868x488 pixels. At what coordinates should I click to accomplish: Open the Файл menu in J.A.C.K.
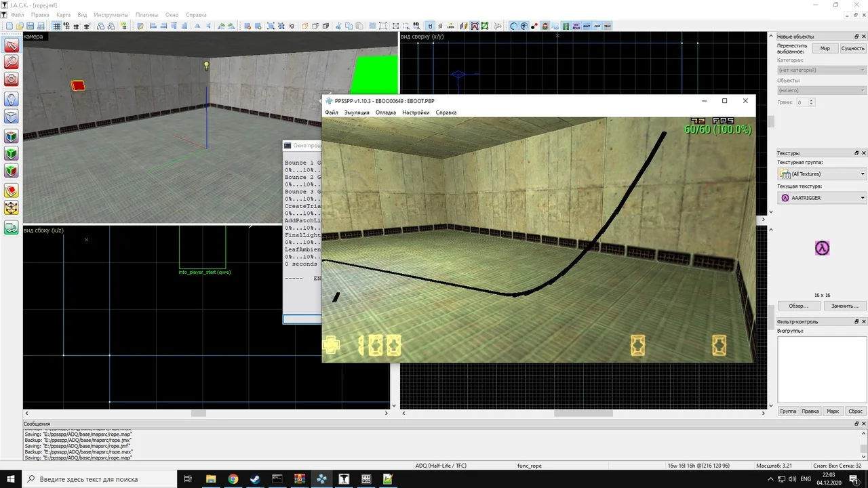(x=18, y=14)
